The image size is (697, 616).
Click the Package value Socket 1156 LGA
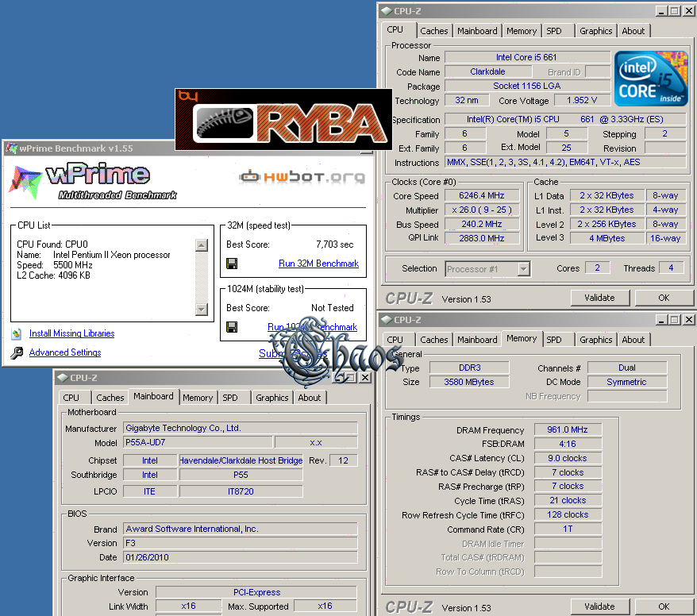(527, 86)
